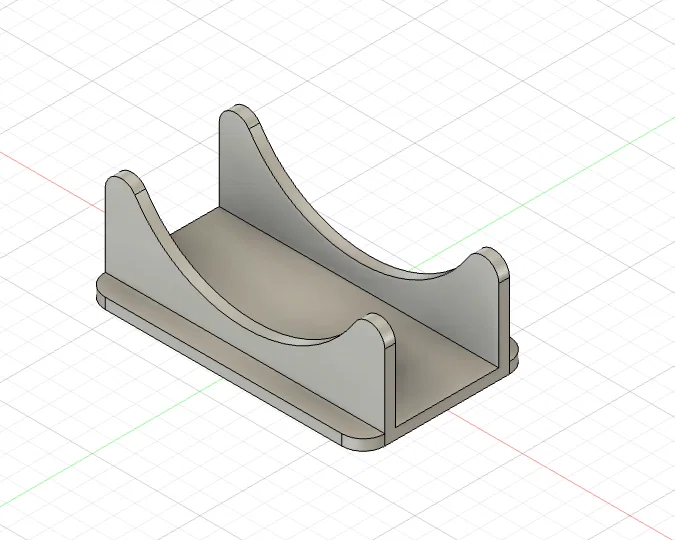Select the far wall's narrow end face
The width and height of the screenshot is (675, 540).
(x=504, y=321)
